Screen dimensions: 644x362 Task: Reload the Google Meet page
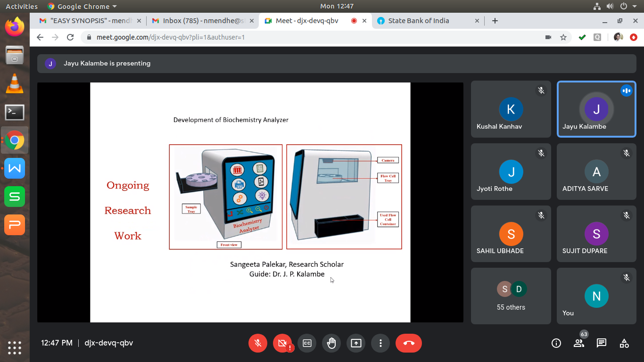pos(70,37)
